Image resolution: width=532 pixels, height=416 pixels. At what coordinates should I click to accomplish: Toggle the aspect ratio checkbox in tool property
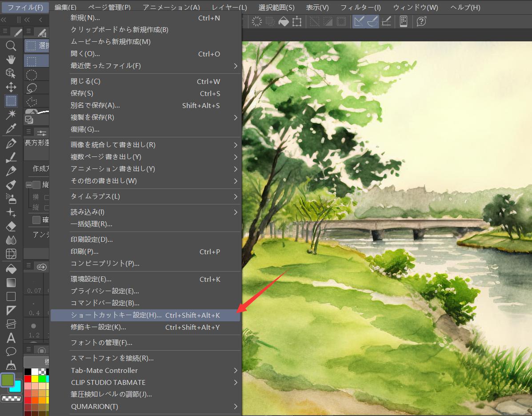[x=36, y=184]
